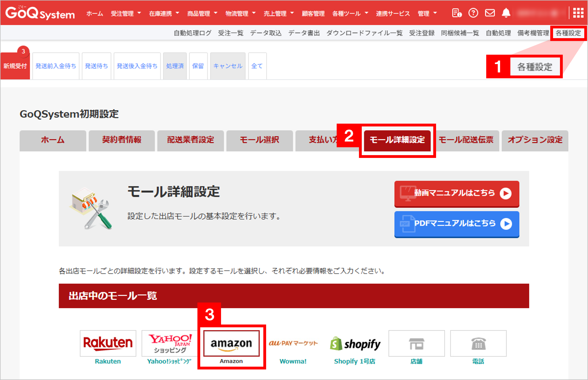Click the 動画マニュアルはこちら button
588x380 pixels.
(x=456, y=193)
